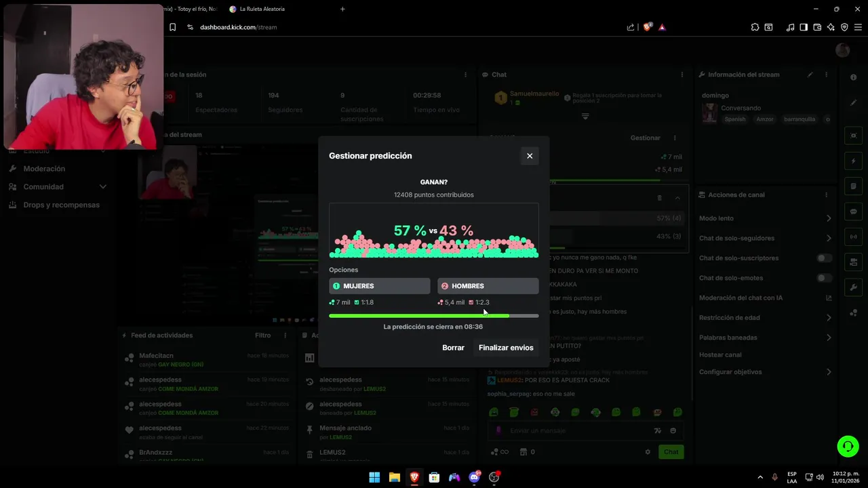Click the volume icon in system tray
This screenshot has width=868, height=488.
coord(820,477)
